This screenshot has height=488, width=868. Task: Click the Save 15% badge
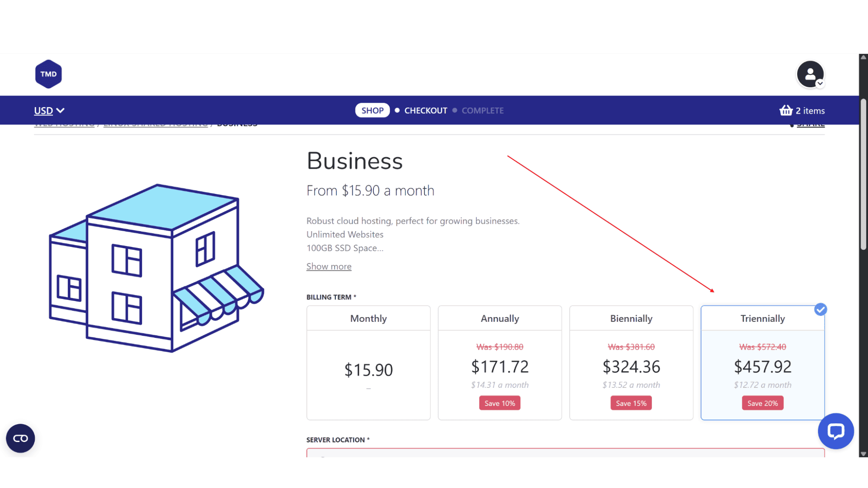click(631, 403)
